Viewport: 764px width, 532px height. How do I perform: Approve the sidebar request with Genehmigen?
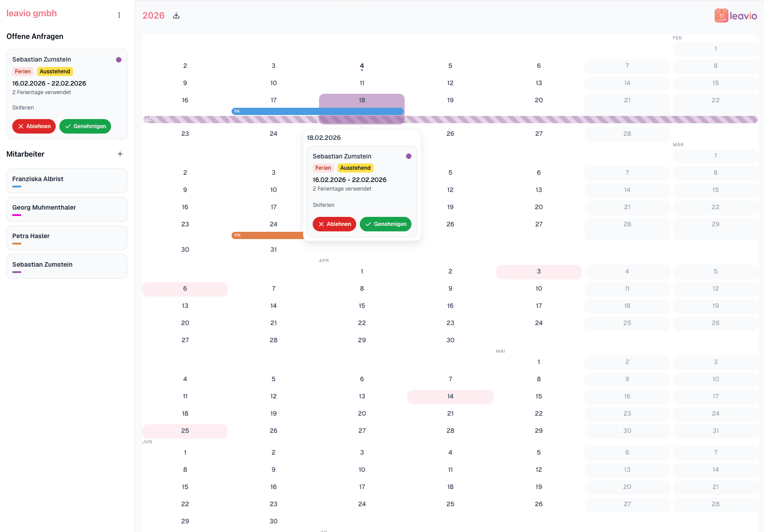click(85, 126)
